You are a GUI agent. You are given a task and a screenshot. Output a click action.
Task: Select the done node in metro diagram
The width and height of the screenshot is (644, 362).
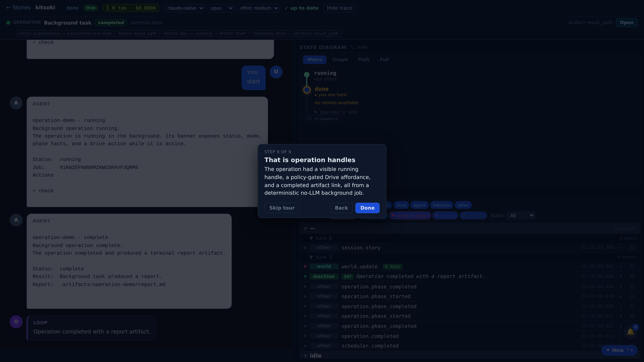307,90
